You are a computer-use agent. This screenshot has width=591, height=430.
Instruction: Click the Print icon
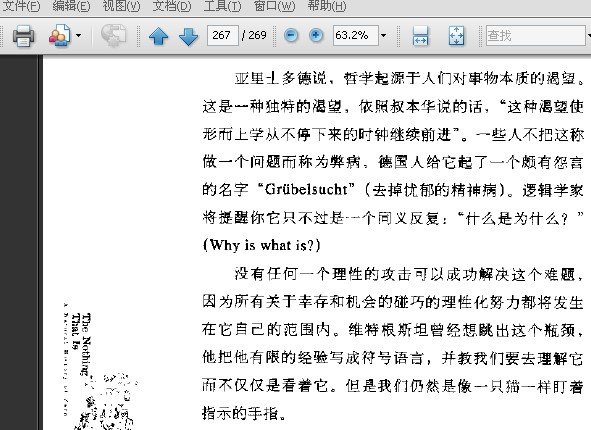[23, 36]
